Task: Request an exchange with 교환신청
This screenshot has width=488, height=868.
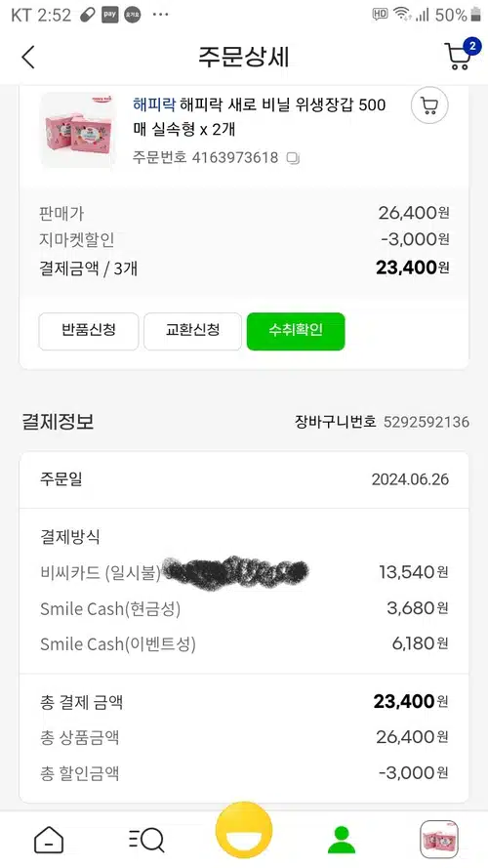Action: point(192,331)
